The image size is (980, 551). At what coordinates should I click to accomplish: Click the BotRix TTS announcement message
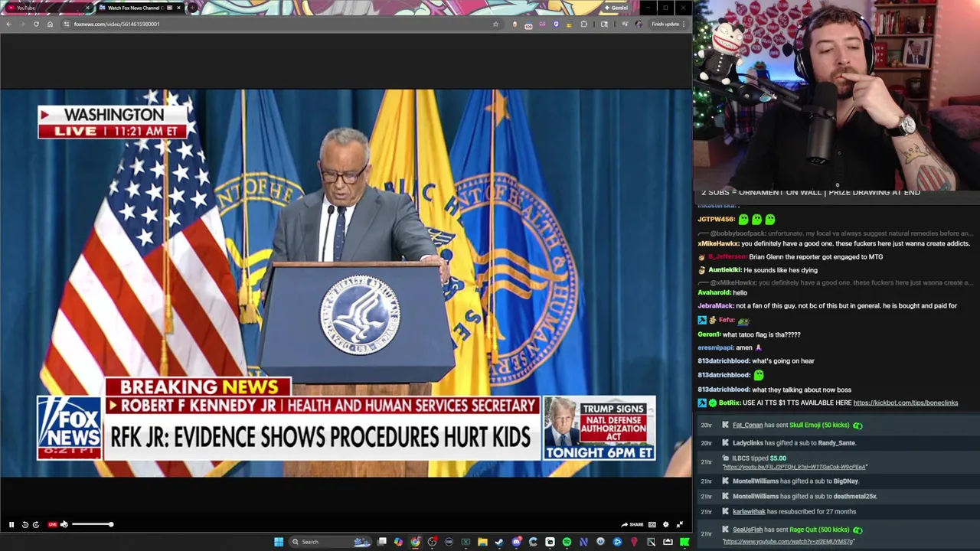click(828, 403)
